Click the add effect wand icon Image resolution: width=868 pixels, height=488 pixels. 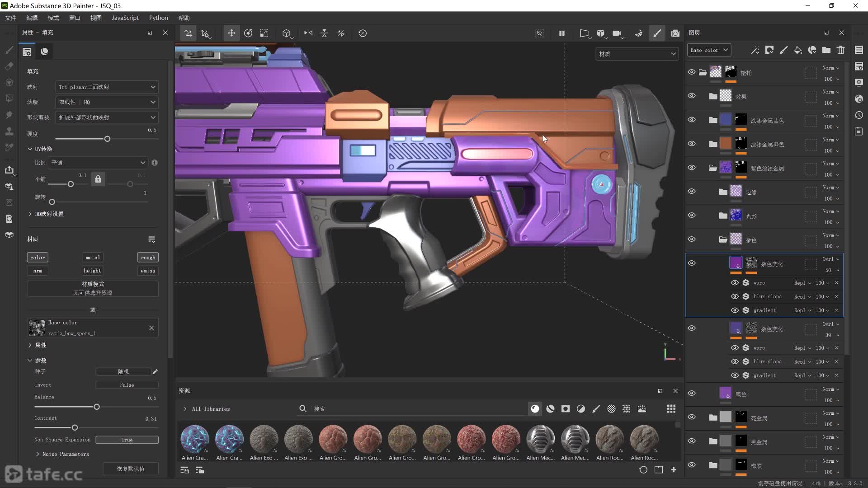tap(755, 50)
